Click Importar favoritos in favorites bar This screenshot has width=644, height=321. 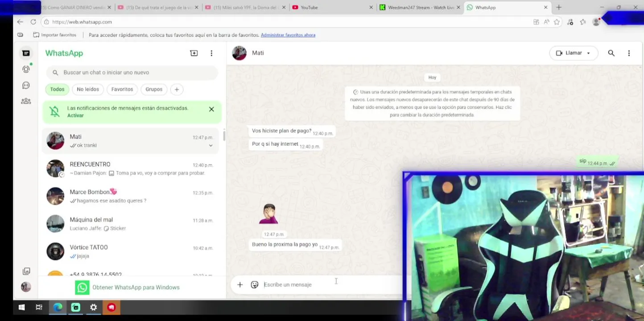pyautogui.click(x=55, y=35)
